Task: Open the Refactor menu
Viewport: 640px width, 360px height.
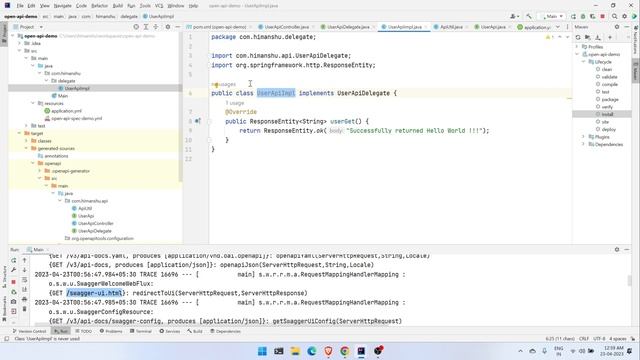Action: point(100,6)
